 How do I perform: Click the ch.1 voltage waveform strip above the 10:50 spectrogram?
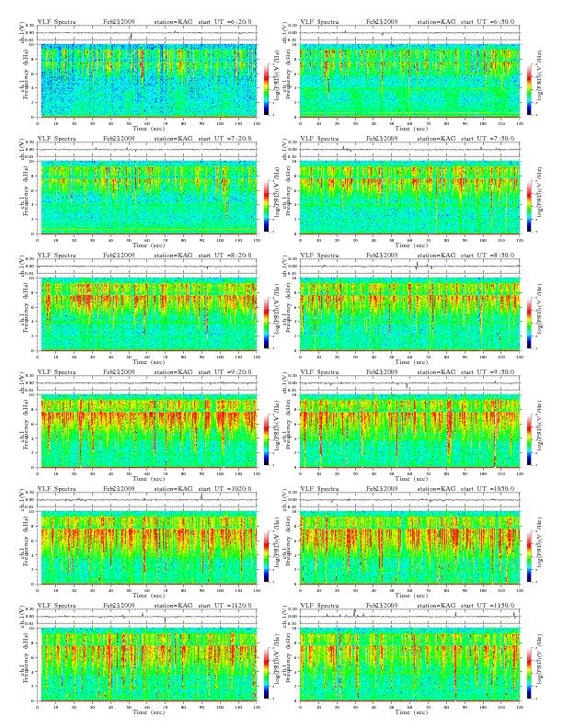409,500
